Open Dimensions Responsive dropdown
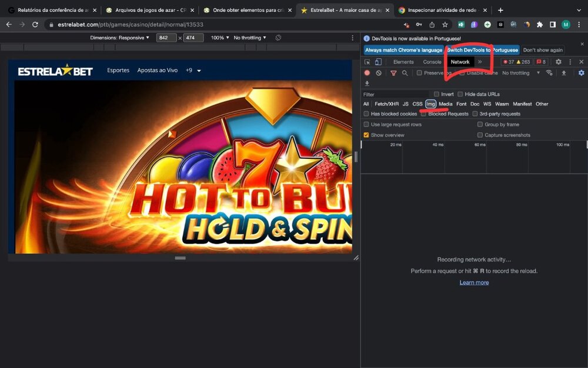Viewport: 588px width, 368px height. pyautogui.click(x=119, y=38)
